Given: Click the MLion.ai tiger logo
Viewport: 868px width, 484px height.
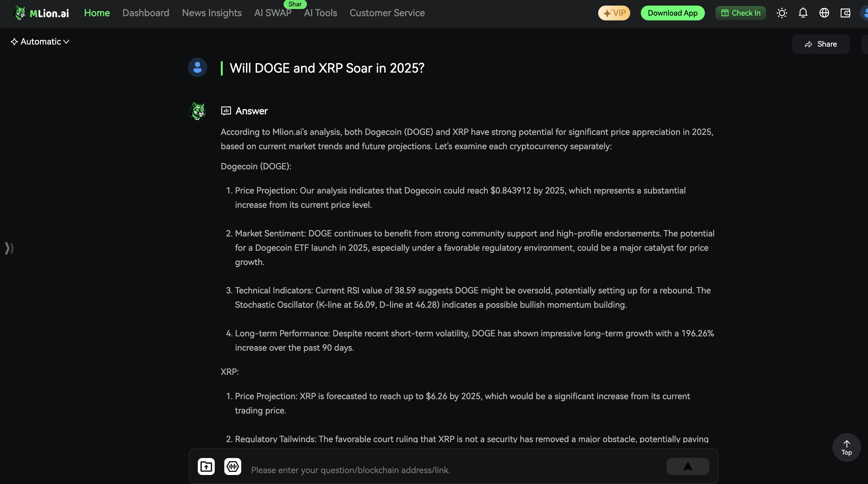Looking at the screenshot, I should [x=20, y=13].
